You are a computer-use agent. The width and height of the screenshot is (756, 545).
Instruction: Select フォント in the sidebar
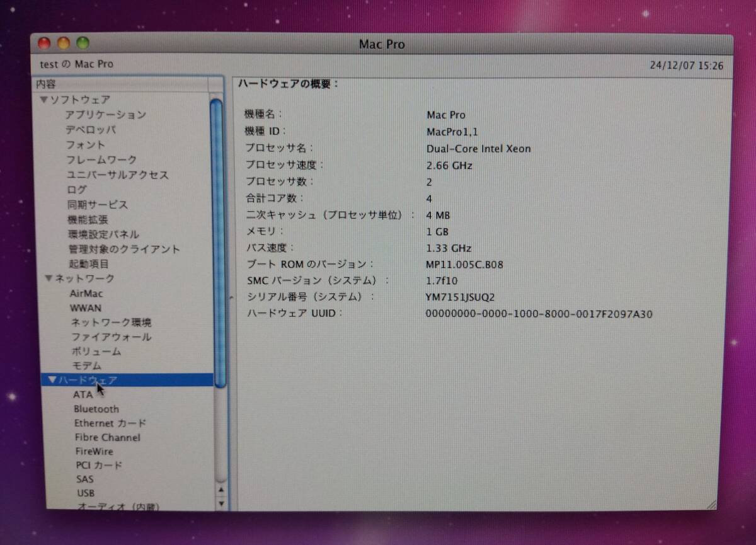click(x=86, y=145)
